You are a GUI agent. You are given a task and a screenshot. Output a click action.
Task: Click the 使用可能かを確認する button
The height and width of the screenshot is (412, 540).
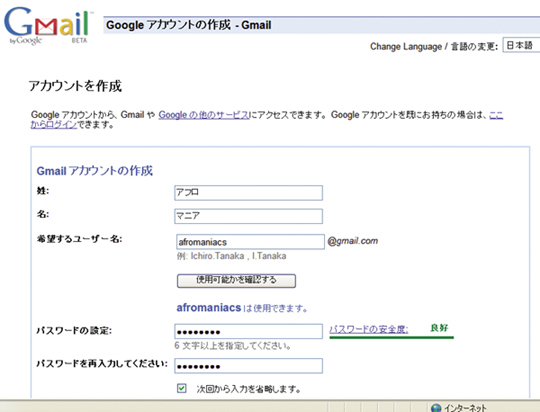point(236,280)
